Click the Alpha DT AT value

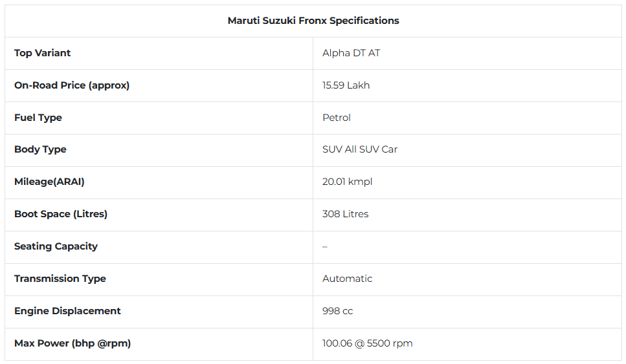[x=351, y=53]
